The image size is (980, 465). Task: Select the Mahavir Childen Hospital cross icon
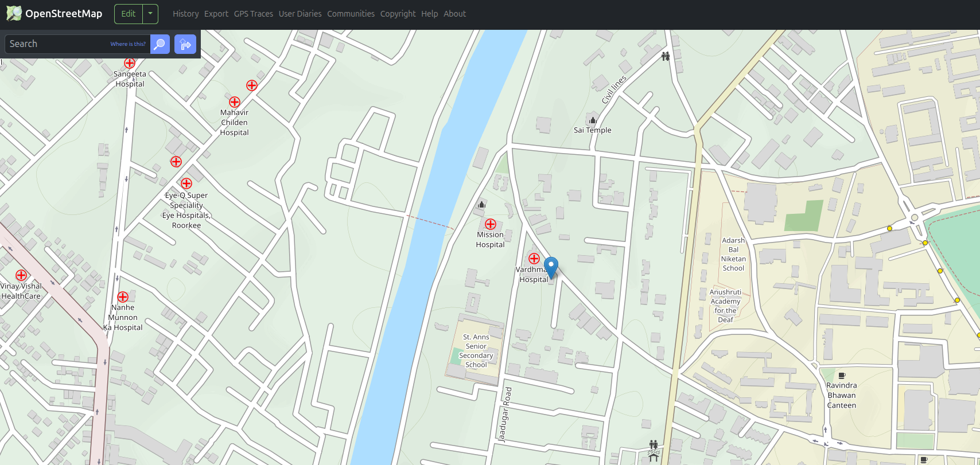tap(235, 102)
